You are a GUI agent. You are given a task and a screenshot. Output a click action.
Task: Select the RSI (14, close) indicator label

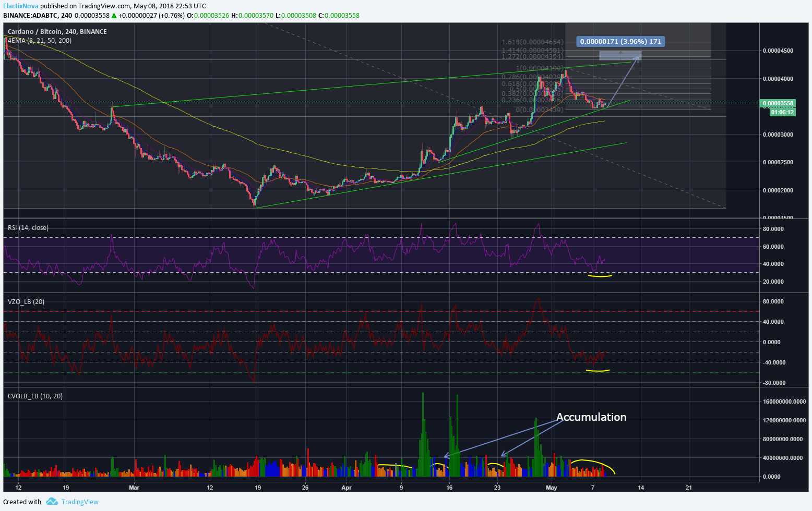click(28, 227)
